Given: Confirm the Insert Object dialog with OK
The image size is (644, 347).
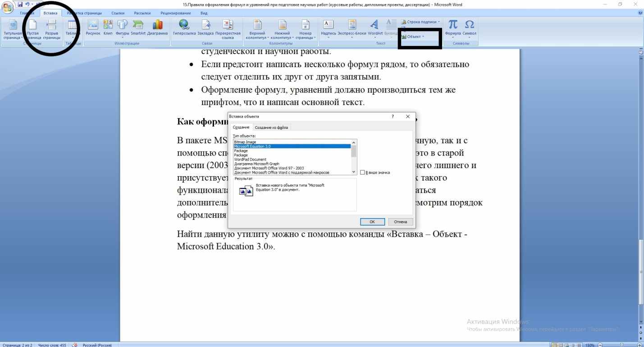Looking at the screenshot, I should pyautogui.click(x=372, y=222).
